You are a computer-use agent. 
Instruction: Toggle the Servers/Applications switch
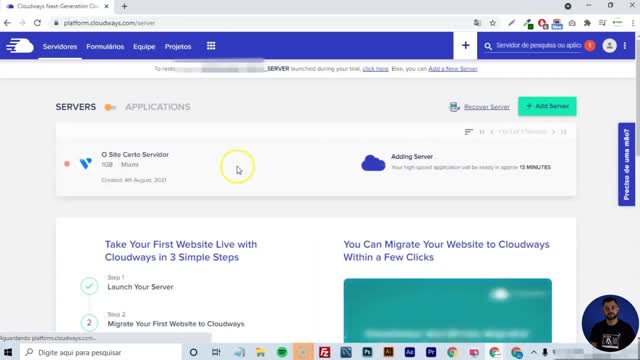pos(110,107)
